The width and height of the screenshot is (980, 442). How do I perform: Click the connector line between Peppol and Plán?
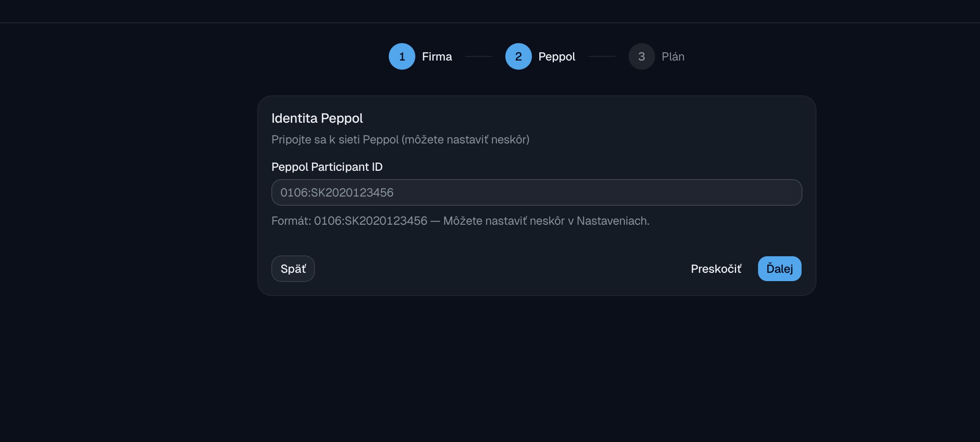(602, 56)
